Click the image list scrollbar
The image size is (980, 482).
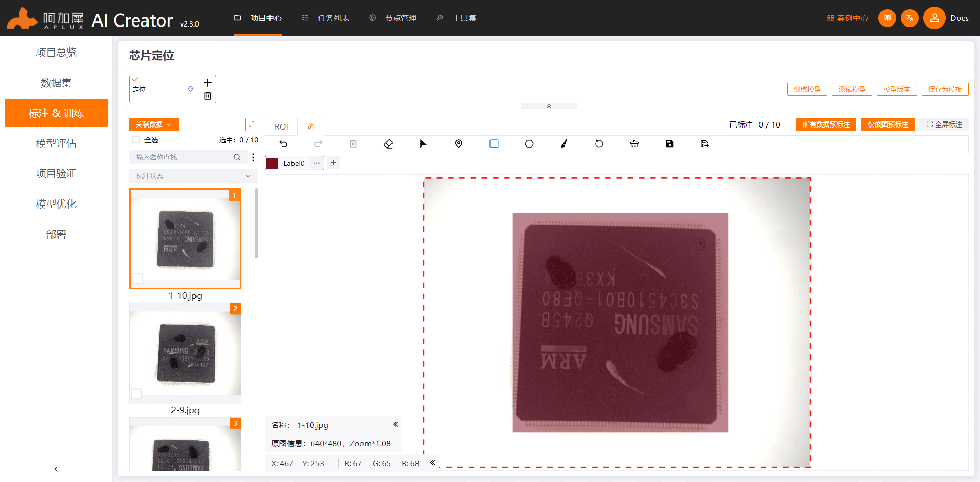pyautogui.click(x=256, y=223)
